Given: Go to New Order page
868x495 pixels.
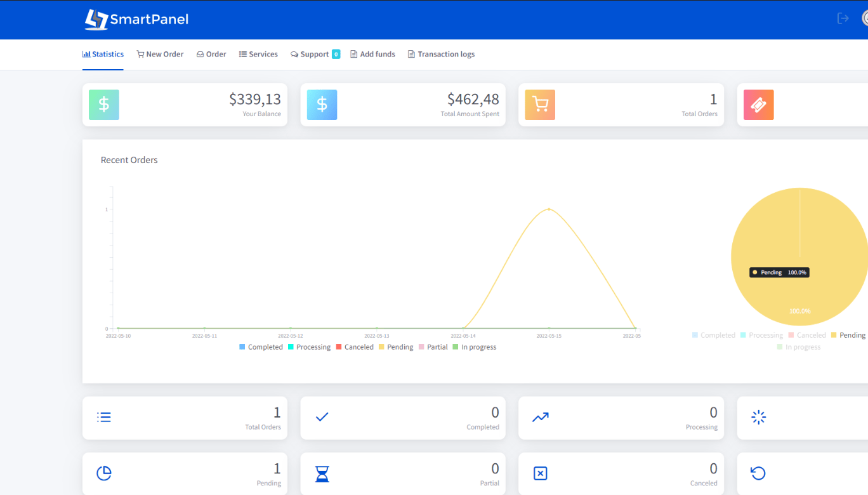Looking at the screenshot, I should [160, 55].
